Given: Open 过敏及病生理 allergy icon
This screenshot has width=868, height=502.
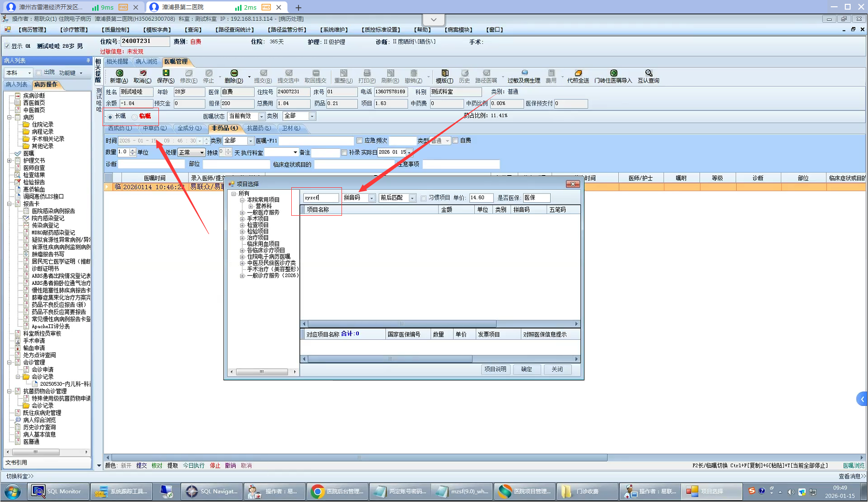Looking at the screenshot, I should pos(524,76).
